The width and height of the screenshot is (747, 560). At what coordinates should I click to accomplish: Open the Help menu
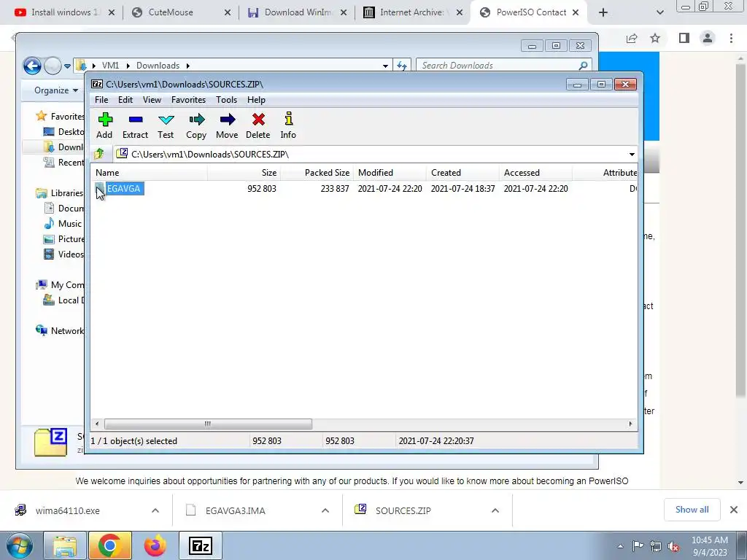pyautogui.click(x=256, y=99)
